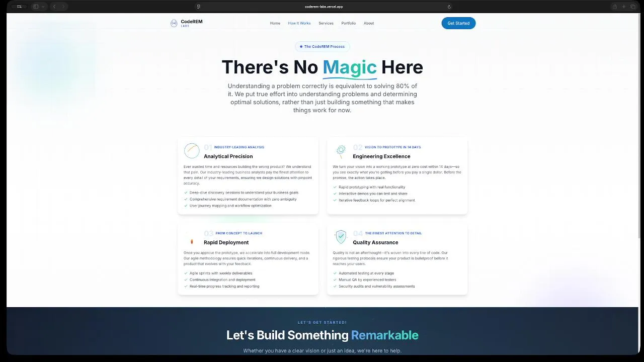Reload the page in browser toolbar
Screen dimensions: 644x362
click(x=449, y=7)
